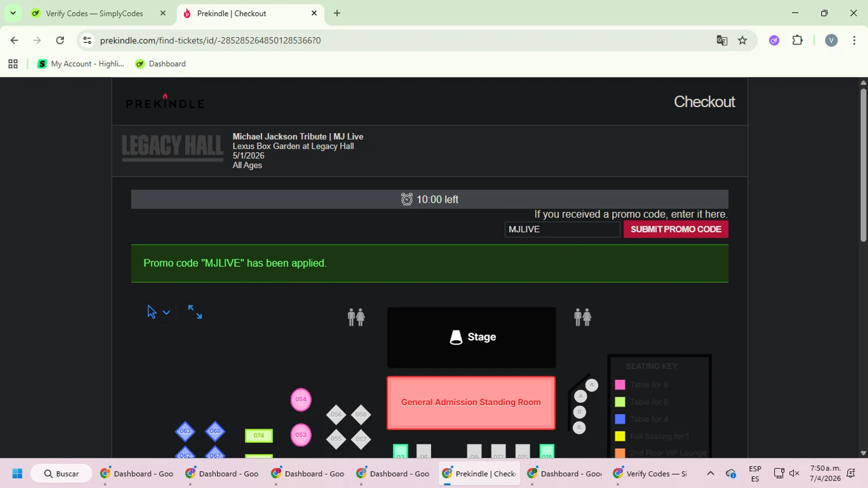
Task: Open the Chrome three-dot menu
Action: click(854, 41)
